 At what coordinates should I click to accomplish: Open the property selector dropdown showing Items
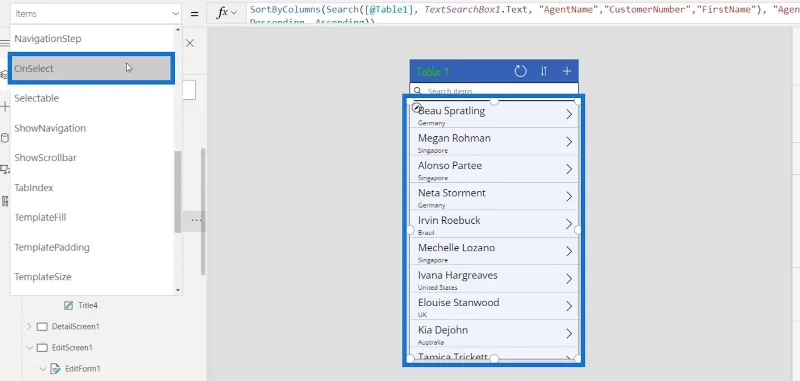click(96, 14)
